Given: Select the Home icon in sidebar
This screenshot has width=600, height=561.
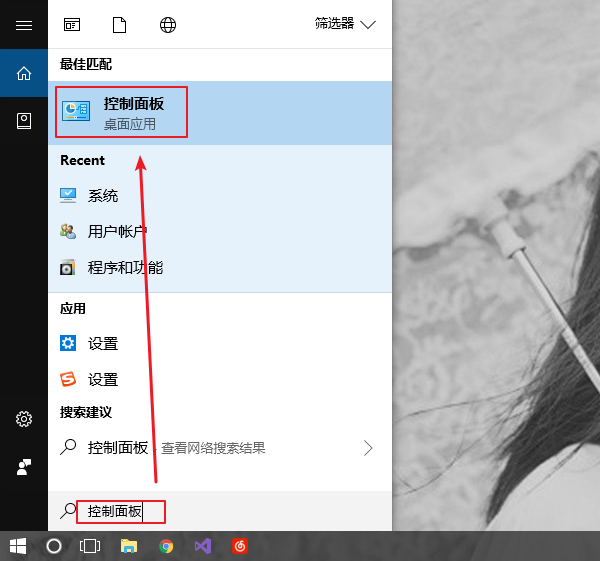Looking at the screenshot, I should click(x=24, y=73).
